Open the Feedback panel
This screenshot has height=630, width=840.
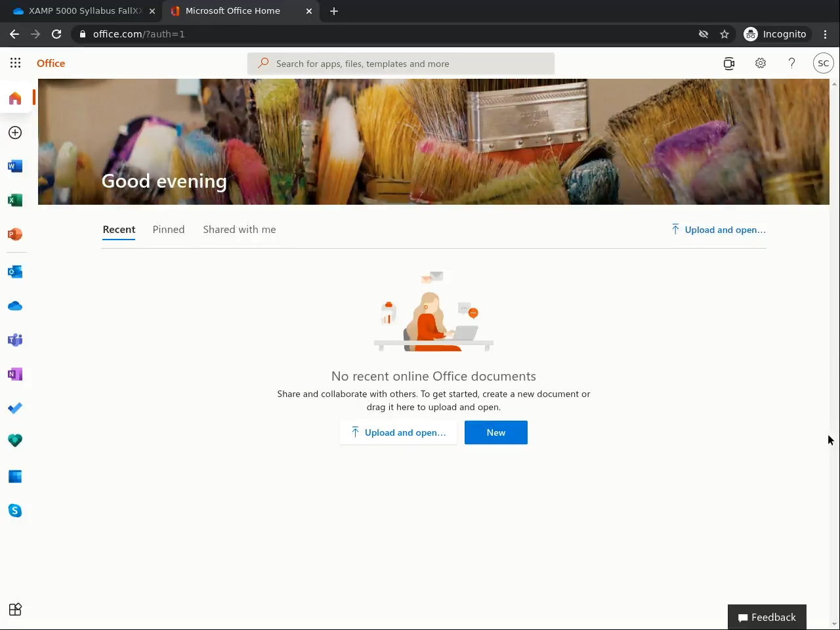767,617
